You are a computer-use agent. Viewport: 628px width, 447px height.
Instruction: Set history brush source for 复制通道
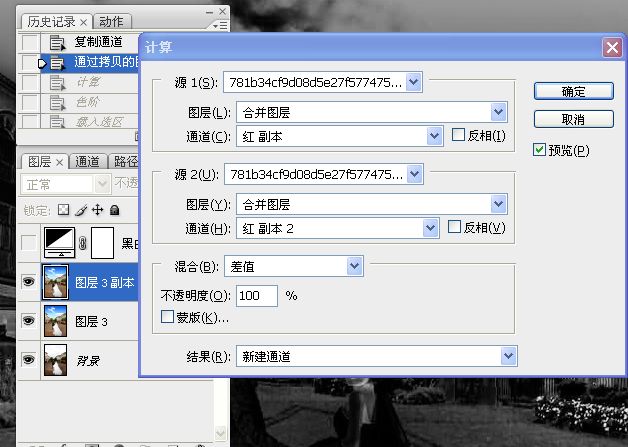tap(30, 42)
